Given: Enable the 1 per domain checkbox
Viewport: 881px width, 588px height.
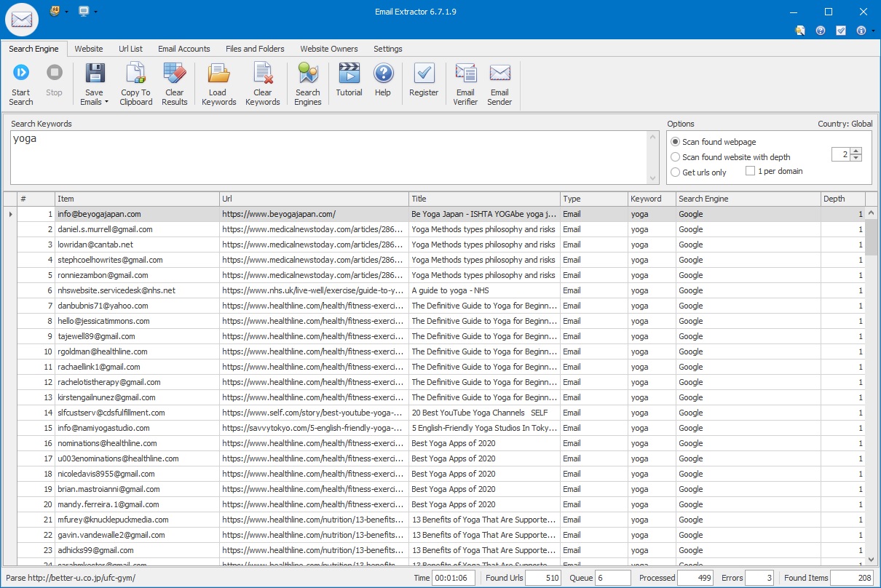Looking at the screenshot, I should (x=750, y=170).
